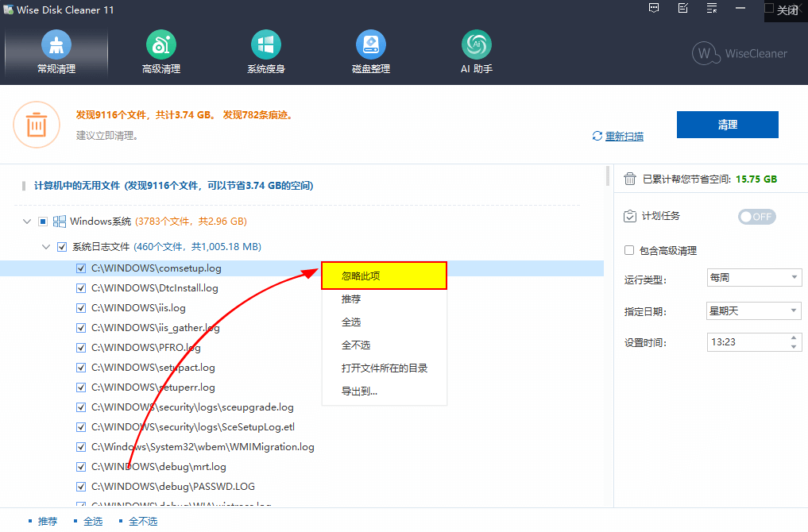Open the title bar menu list icon
This screenshot has height=532, width=808.
[712, 9]
